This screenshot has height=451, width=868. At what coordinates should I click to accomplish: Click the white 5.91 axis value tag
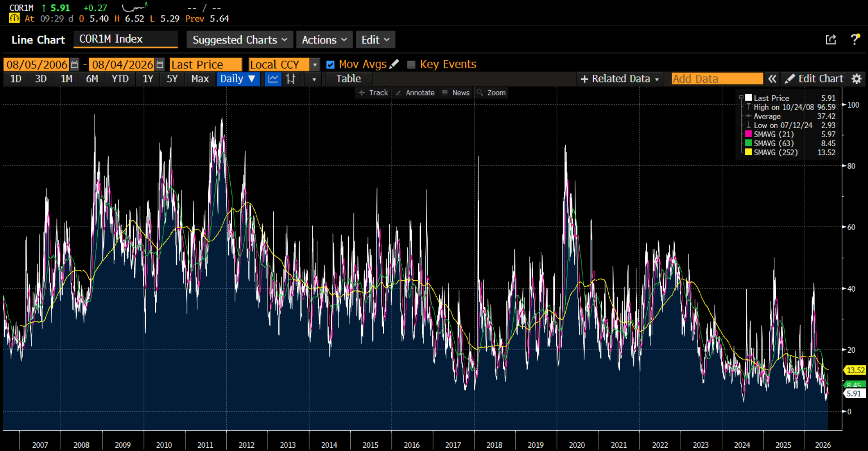855,393
